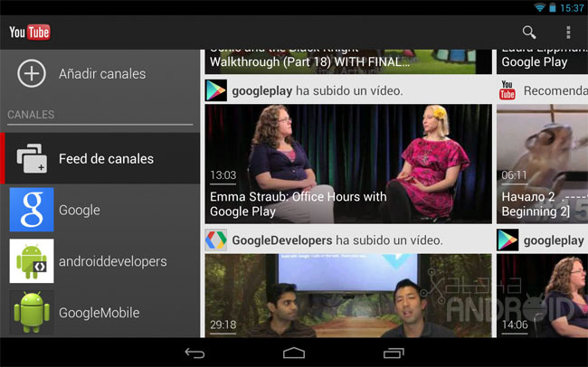Click the Emma Straub: Office Hours title
This screenshot has width=588, height=367.
299,204
